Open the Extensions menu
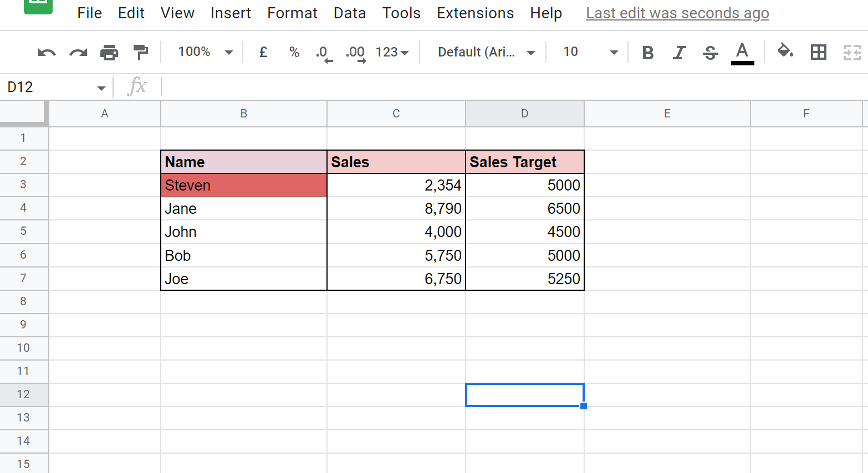Image resolution: width=868 pixels, height=473 pixels. pyautogui.click(x=475, y=13)
